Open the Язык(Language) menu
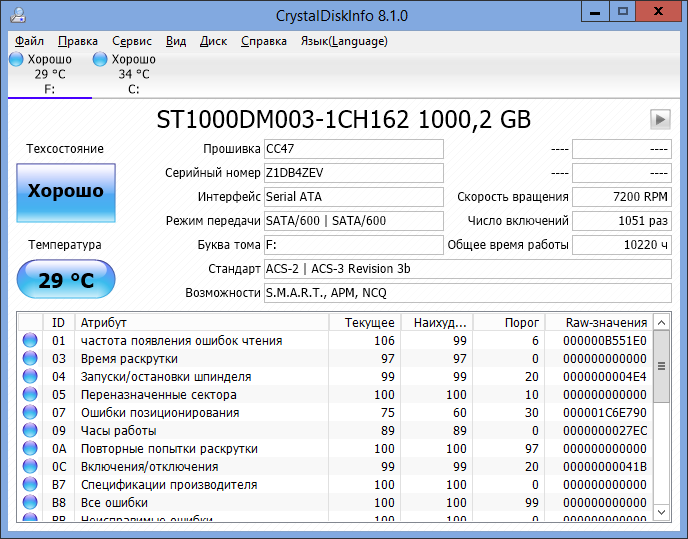The height and width of the screenshot is (539, 688). (343, 41)
